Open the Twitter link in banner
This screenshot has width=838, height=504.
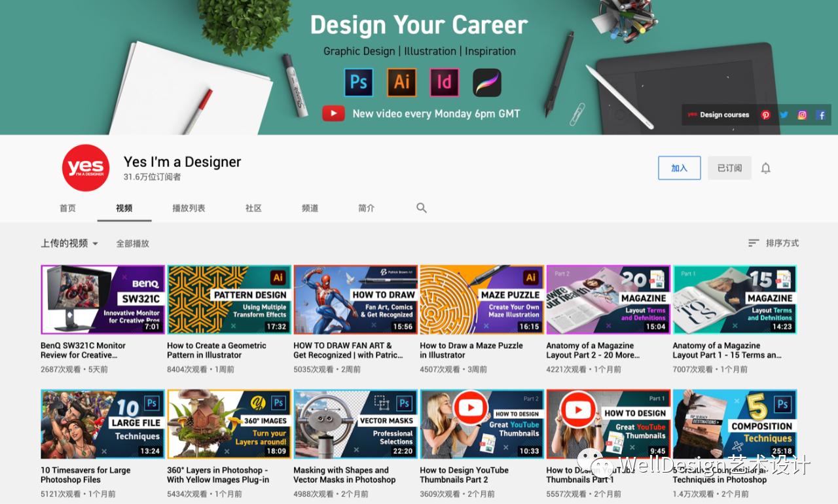click(784, 115)
